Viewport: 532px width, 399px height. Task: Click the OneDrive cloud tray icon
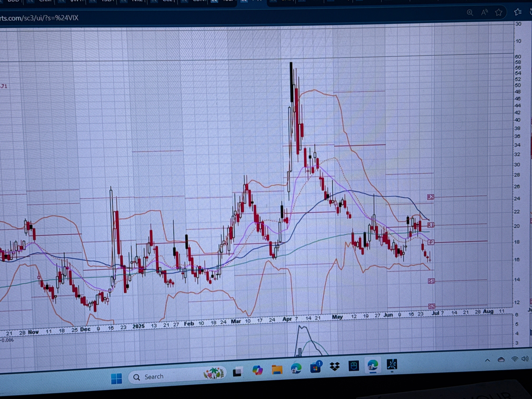coord(501,360)
